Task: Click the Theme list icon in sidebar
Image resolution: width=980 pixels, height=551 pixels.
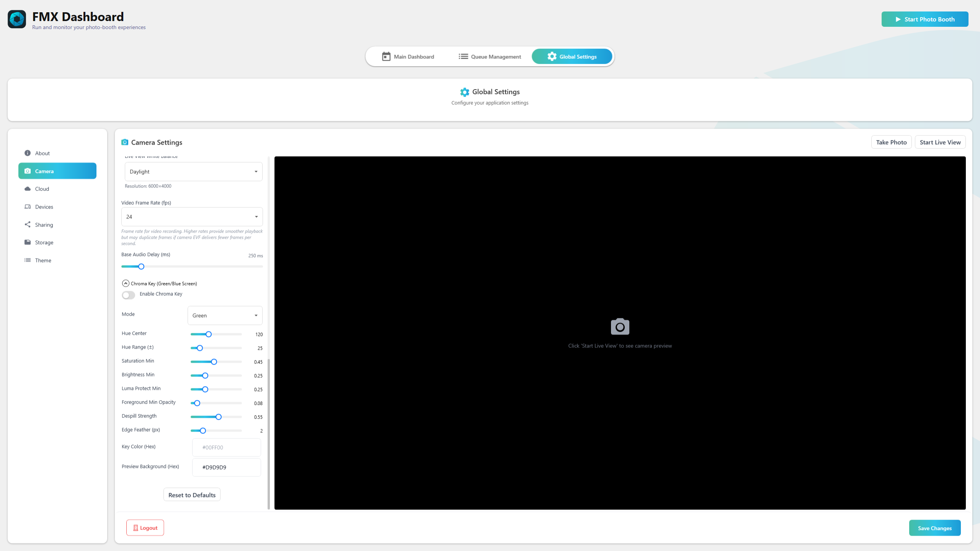Action: [x=28, y=260]
